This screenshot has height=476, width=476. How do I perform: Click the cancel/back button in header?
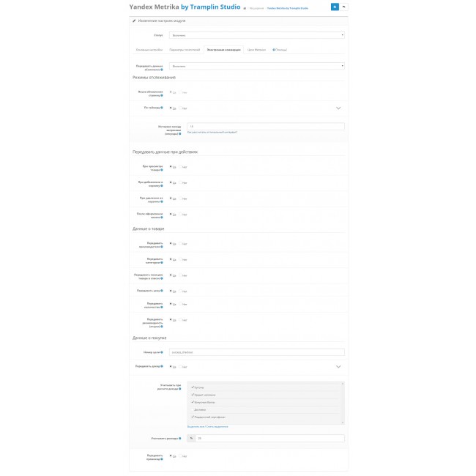point(344,7)
